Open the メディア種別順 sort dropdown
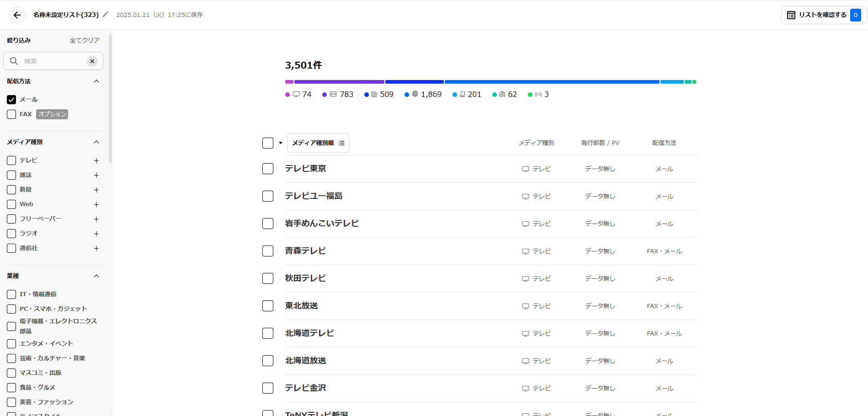This screenshot has height=416, width=868. (318, 143)
